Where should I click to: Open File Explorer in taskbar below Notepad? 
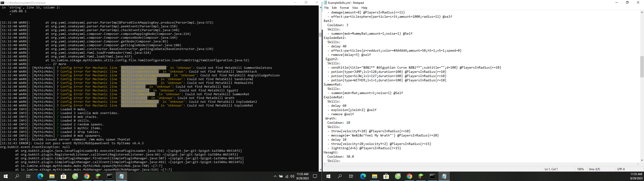click(374, 176)
